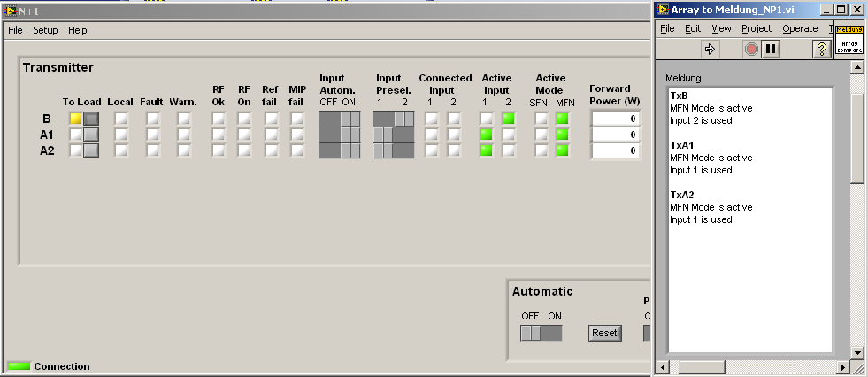Click vertical scrollbar up arrow

click(856, 67)
